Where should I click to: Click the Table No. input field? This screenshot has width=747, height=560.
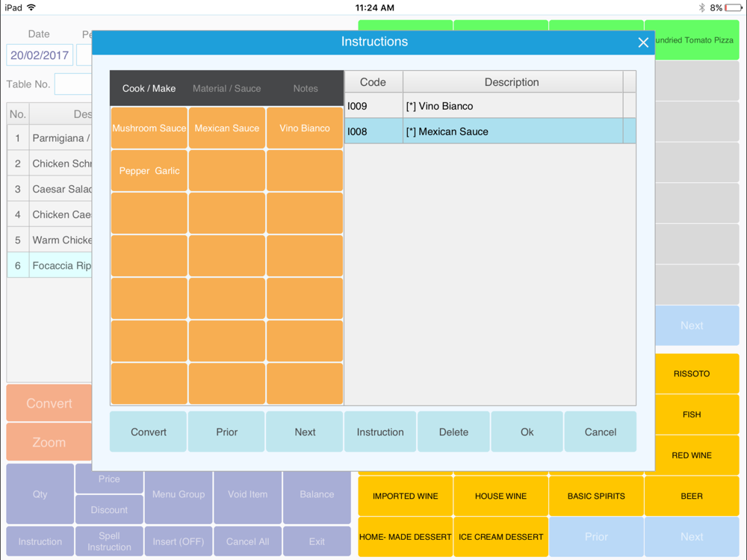pyautogui.click(x=73, y=84)
